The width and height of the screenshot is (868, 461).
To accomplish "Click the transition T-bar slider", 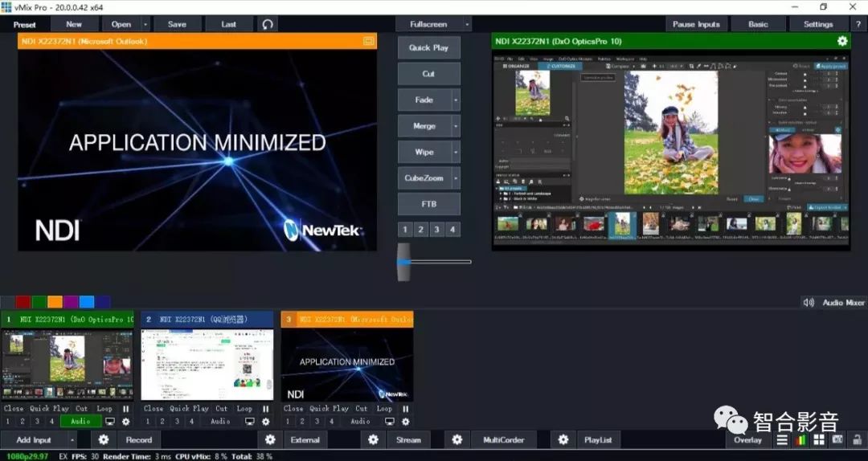I will coord(404,262).
